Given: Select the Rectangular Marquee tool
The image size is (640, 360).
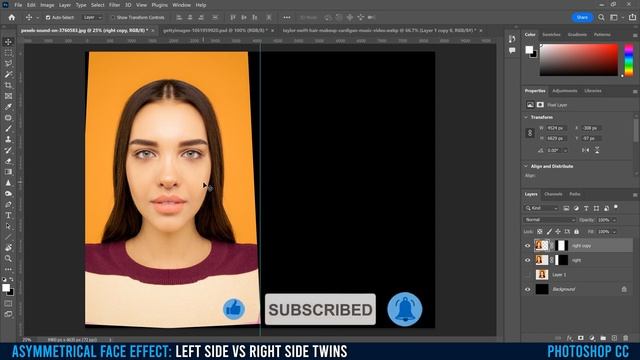Looking at the screenshot, I should point(8,53).
